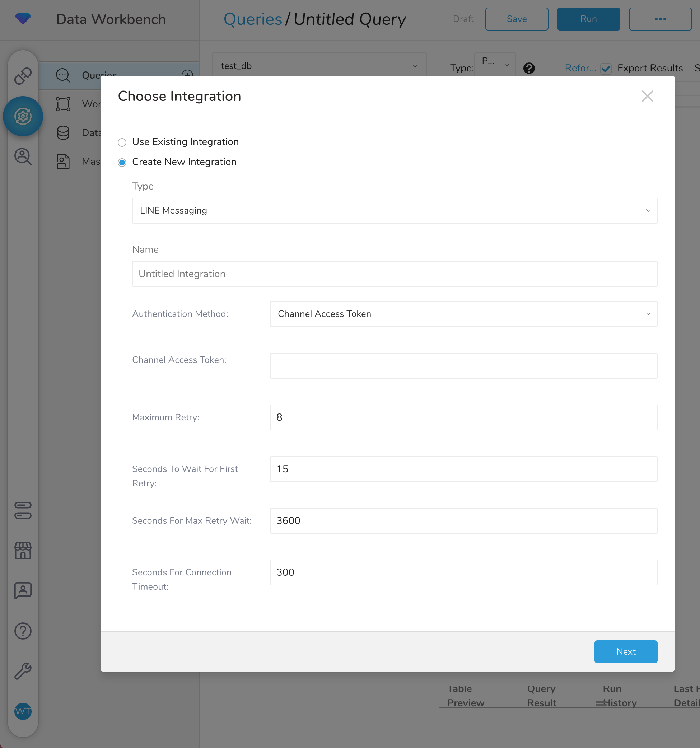Expand the Authentication Method dropdown
This screenshot has width=700, height=748.
coord(463,314)
